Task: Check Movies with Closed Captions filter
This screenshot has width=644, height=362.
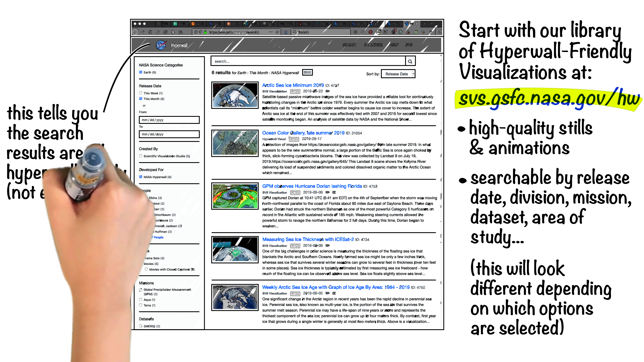Action: coord(146,269)
